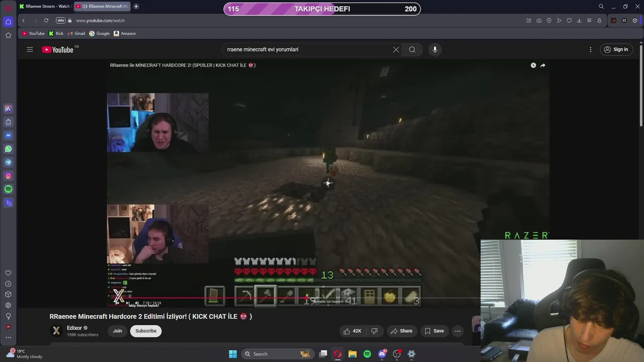Open Edixor channel name link

click(74, 328)
